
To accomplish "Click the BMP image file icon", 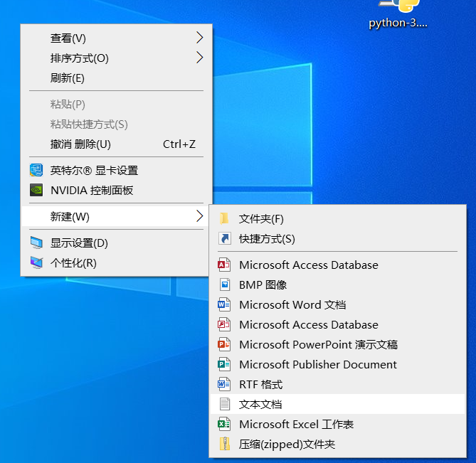I will pyautogui.click(x=224, y=284).
